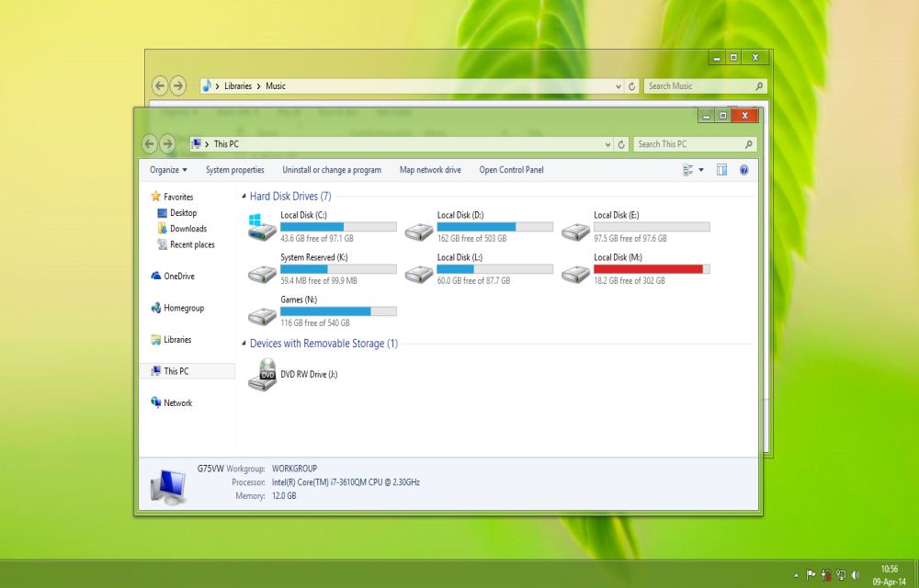Open Recent places in Favorites
Screen dimensions: 919x588
tap(192, 244)
